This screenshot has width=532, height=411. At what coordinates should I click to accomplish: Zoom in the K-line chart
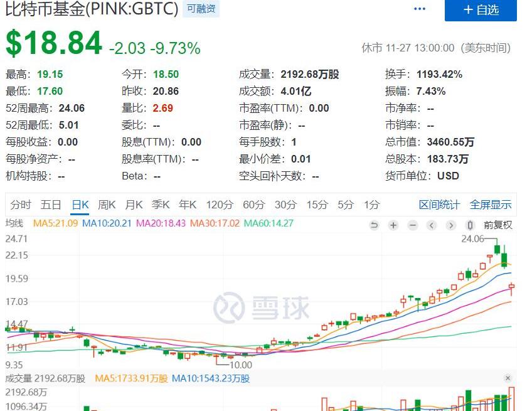pos(393,225)
